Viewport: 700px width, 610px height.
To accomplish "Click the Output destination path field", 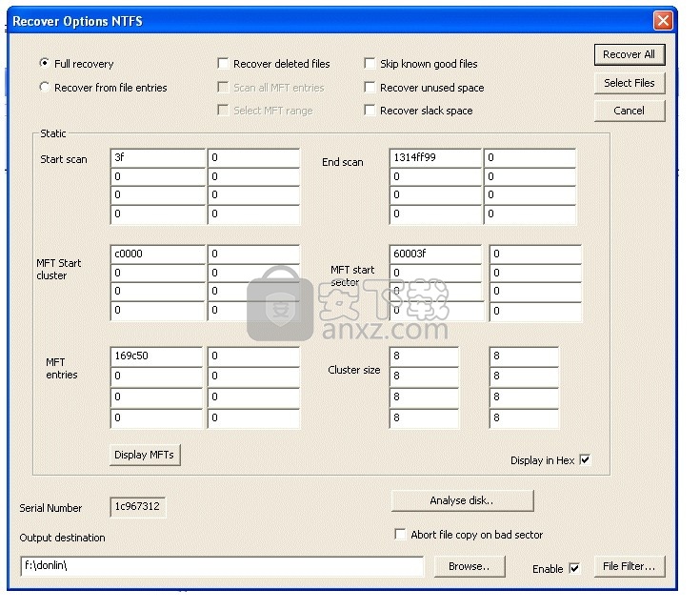I will click(x=222, y=566).
